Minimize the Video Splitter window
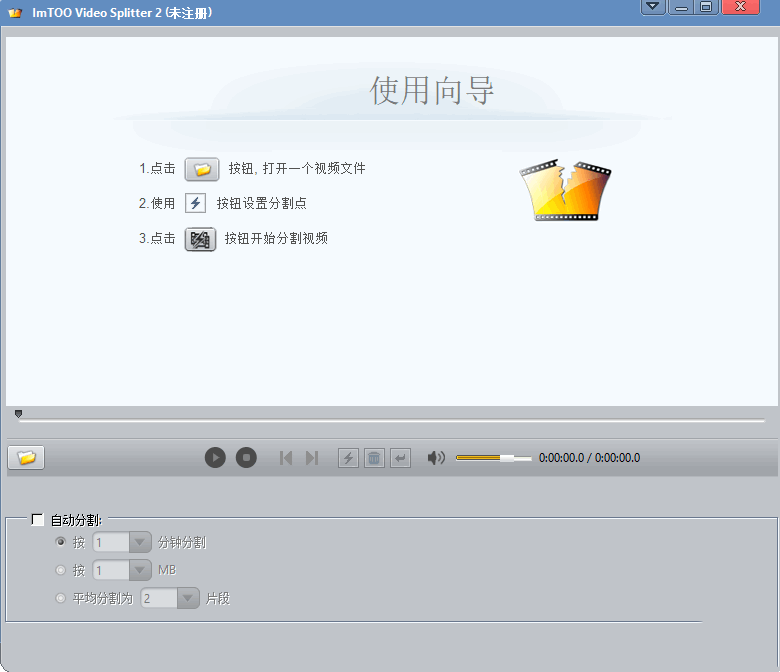Viewport: 780px width, 672px height. coord(682,6)
